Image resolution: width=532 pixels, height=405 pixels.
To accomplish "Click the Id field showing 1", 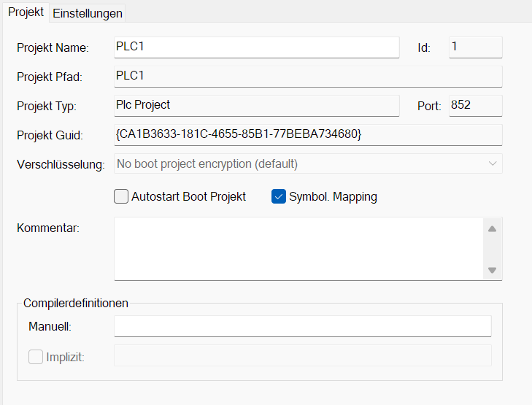I will tap(475, 47).
